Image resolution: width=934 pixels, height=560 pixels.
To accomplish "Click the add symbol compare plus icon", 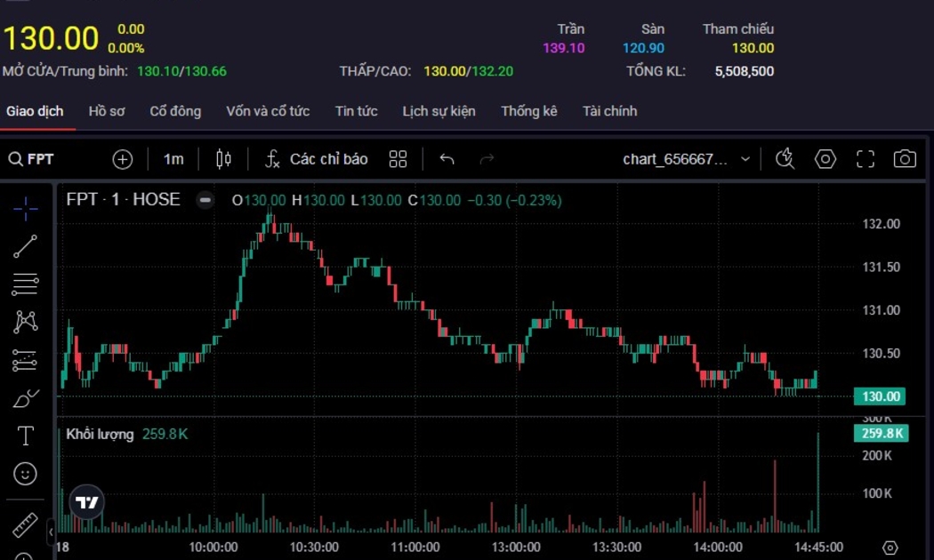I will 122,159.
